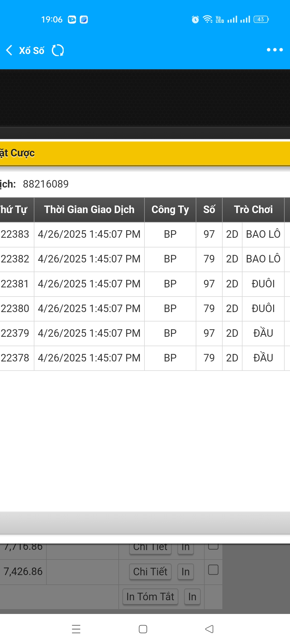The image size is (290, 644).
Task: Open the three-dot more options menu
Action: pyautogui.click(x=274, y=50)
